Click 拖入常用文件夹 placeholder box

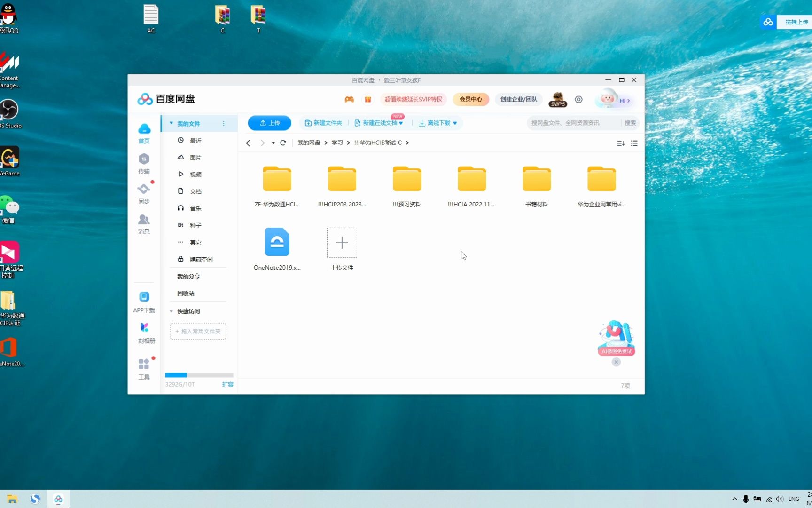198,331
